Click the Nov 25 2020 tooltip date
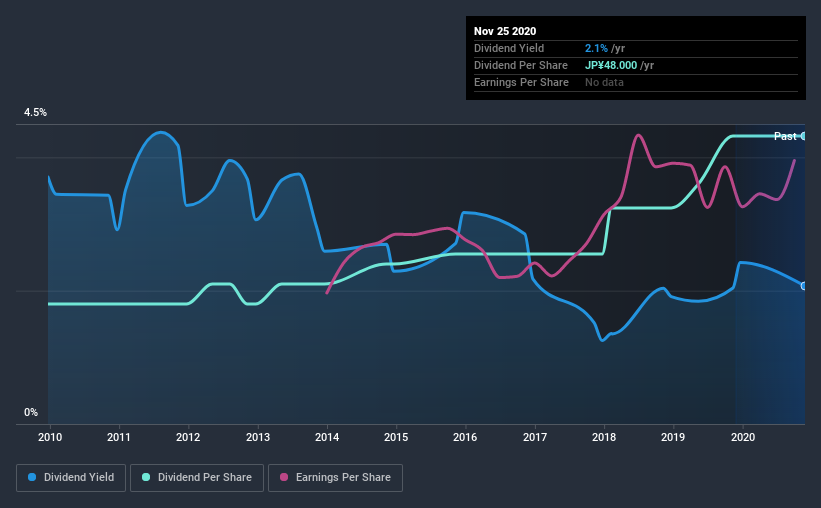 (505, 31)
